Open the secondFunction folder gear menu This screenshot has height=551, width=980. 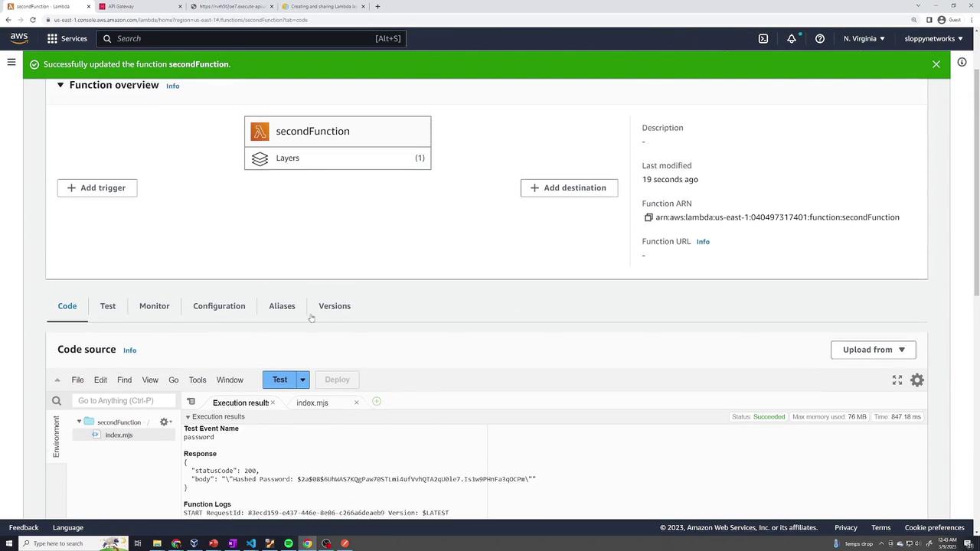coord(164,422)
